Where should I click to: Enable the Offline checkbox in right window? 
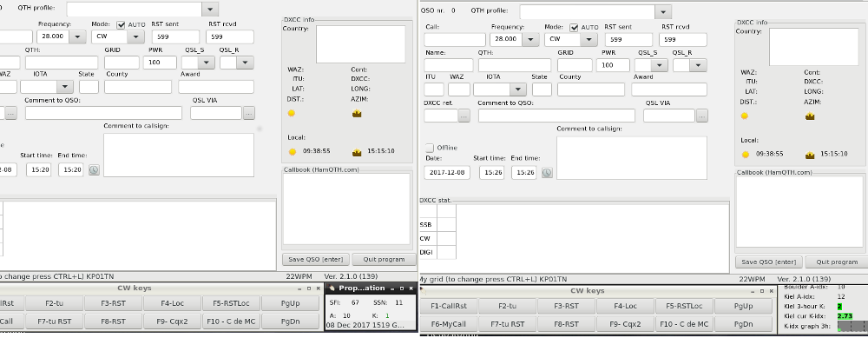pos(430,148)
